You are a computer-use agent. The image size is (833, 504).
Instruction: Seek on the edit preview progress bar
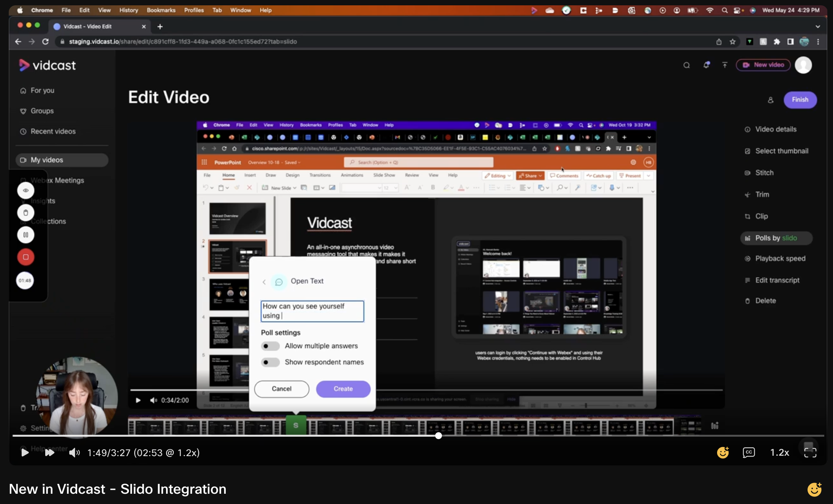(x=426, y=390)
